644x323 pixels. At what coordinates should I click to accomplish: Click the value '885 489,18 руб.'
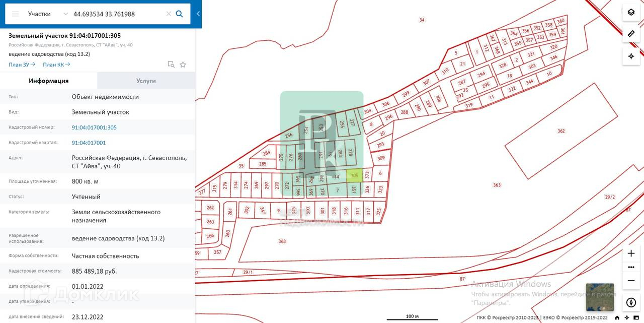95,271
